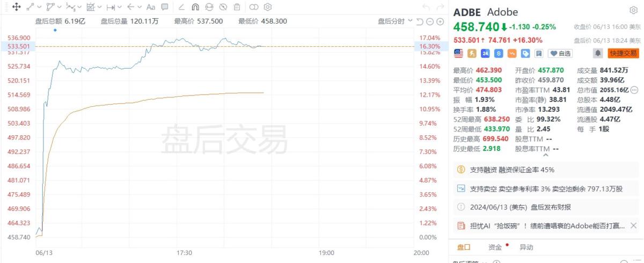Choose the text annotation Aa tool

[151, 7]
